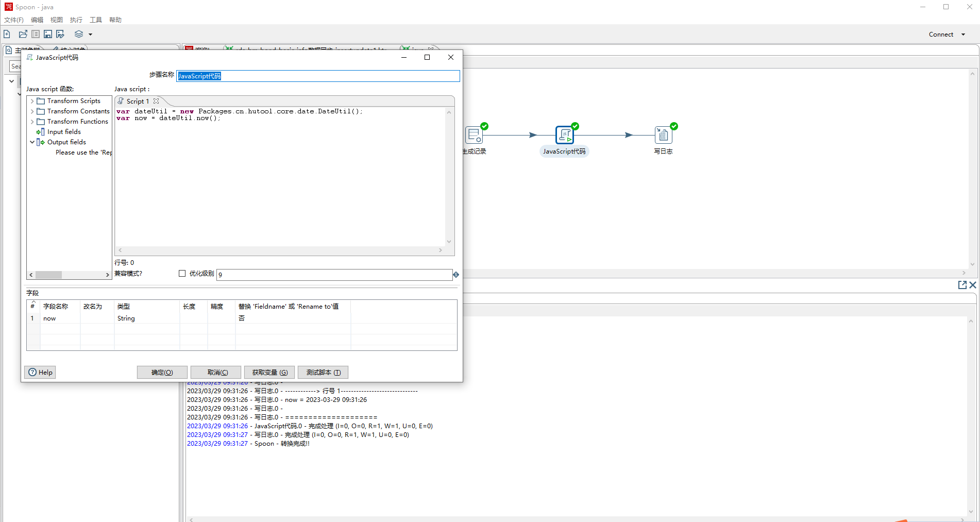Select the 写日志 step on the canvas

[663, 135]
